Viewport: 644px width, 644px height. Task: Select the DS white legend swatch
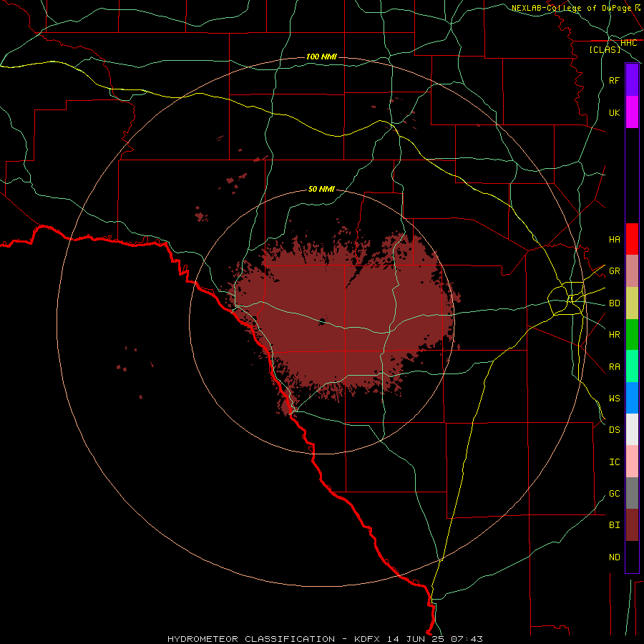point(632,429)
